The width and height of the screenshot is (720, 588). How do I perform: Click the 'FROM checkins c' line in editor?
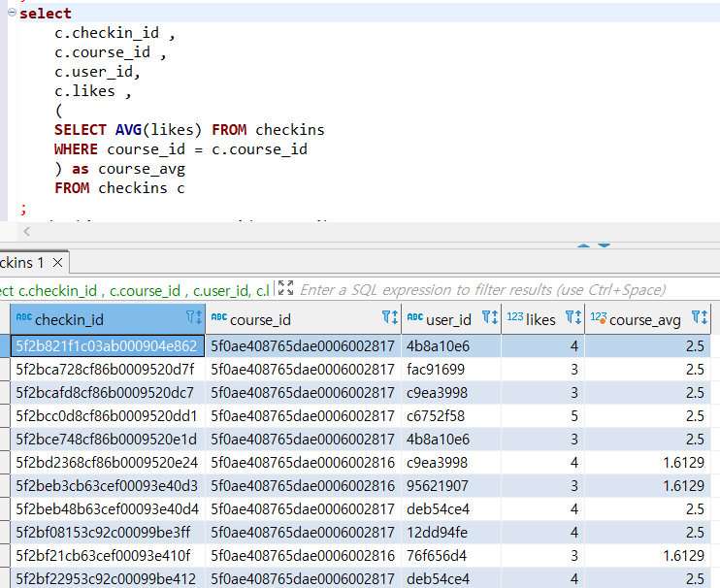[119, 188]
